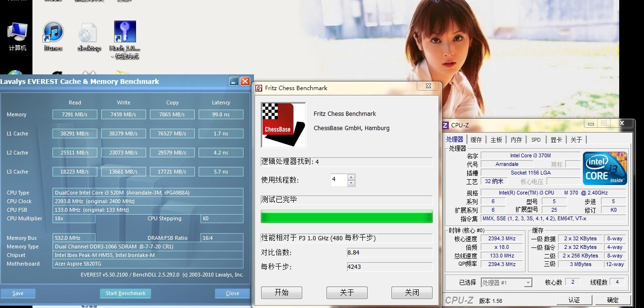Image resolution: width=644 pixels, height=308 pixels.
Task: Click L3 Cache Latency value 5.7 ns
Action: (221, 172)
